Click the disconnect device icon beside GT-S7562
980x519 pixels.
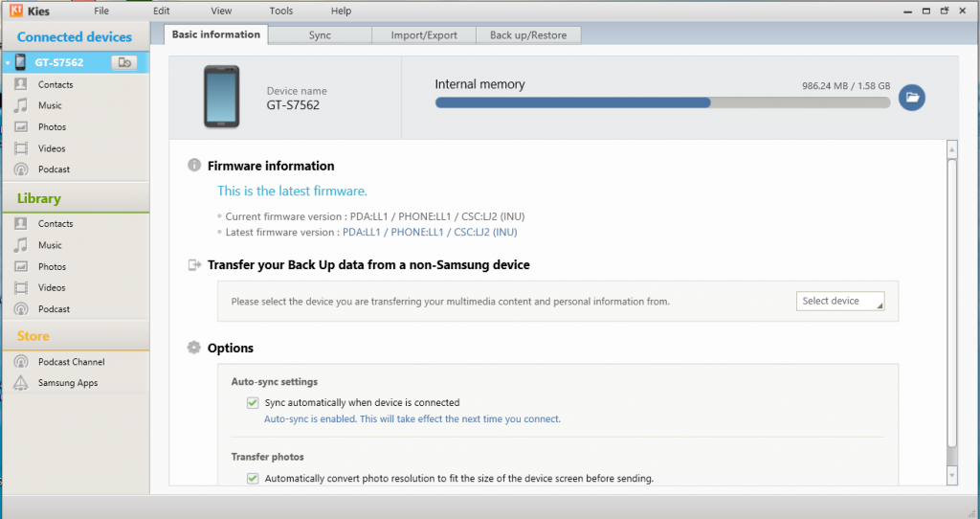pyautogui.click(x=123, y=62)
